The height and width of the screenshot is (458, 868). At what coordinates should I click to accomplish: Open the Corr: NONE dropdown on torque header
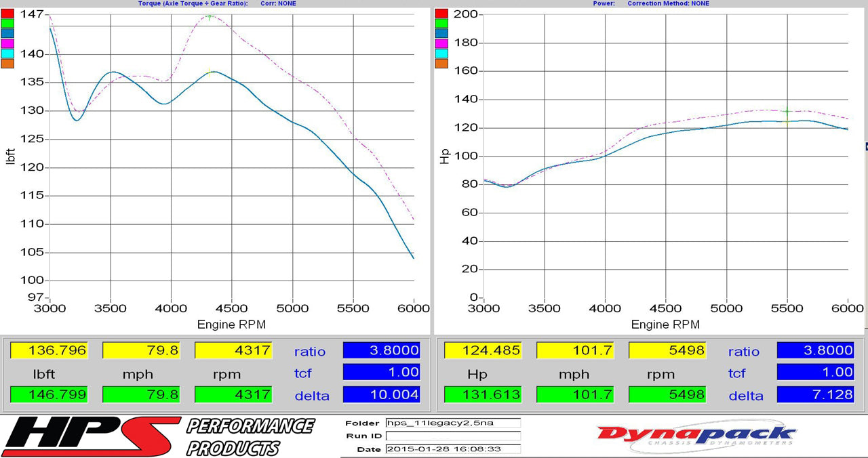(x=279, y=3)
